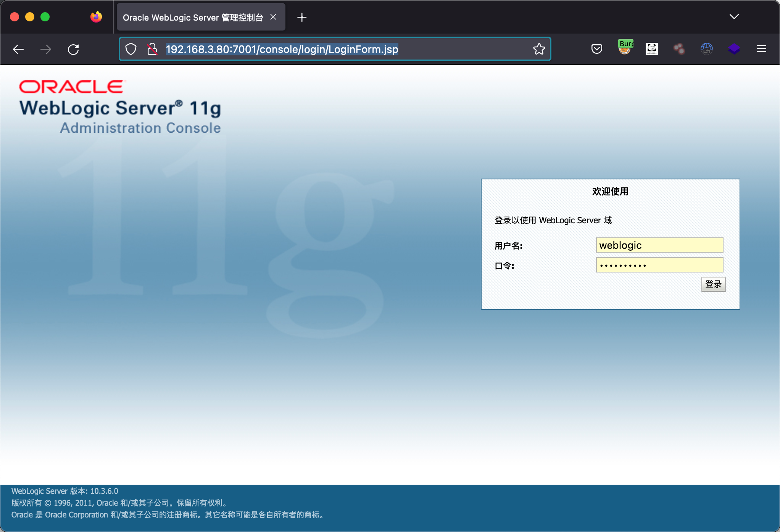Click the forward navigation arrow
The height and width of the screenshot is (532, 780).
pyautogui.click(x=46, y=49)
